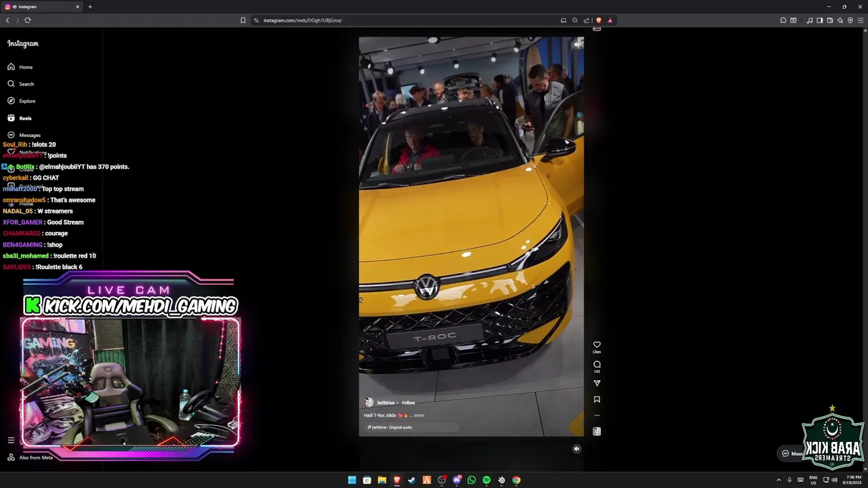
Task: Click the zoom magnifier in address bar
Action: click(x=575, y=20)
